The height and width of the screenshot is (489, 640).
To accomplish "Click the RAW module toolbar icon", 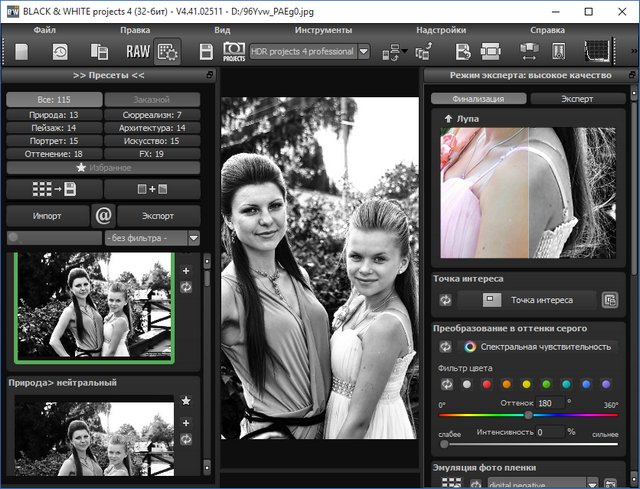I will click(x=137, y=51).
